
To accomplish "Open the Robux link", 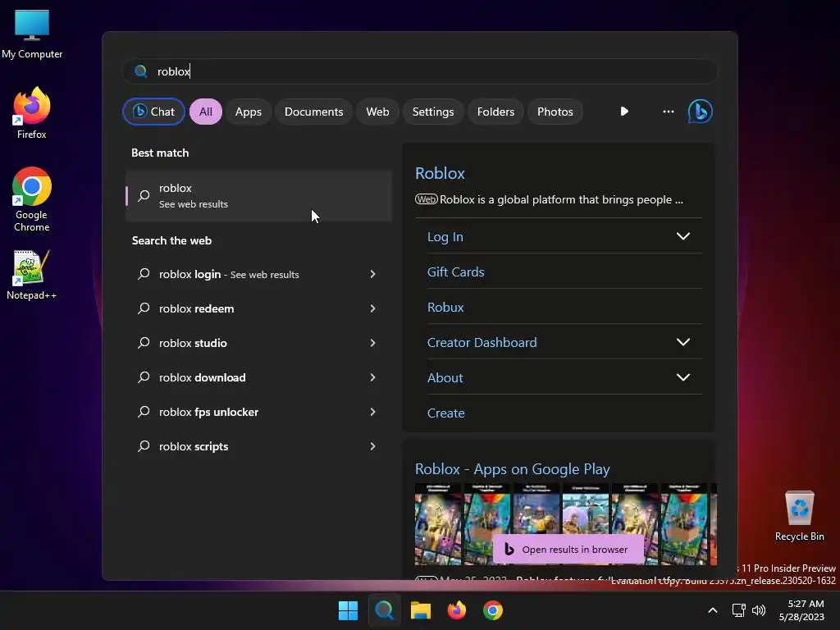I will tap(445, 307).
